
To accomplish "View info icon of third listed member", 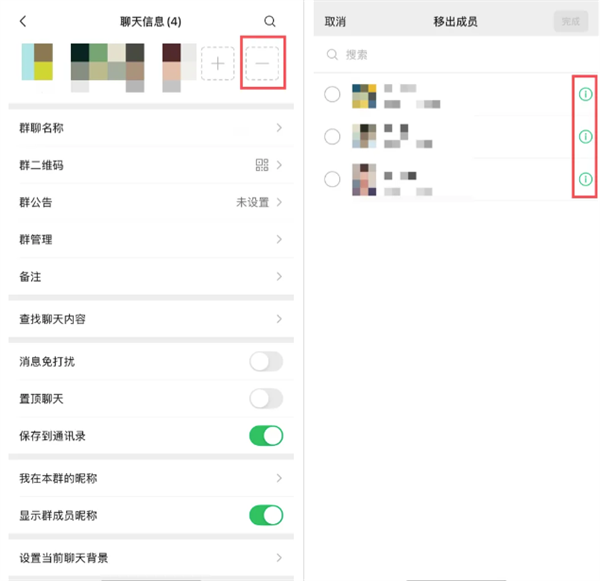I will tap(585, 179).
